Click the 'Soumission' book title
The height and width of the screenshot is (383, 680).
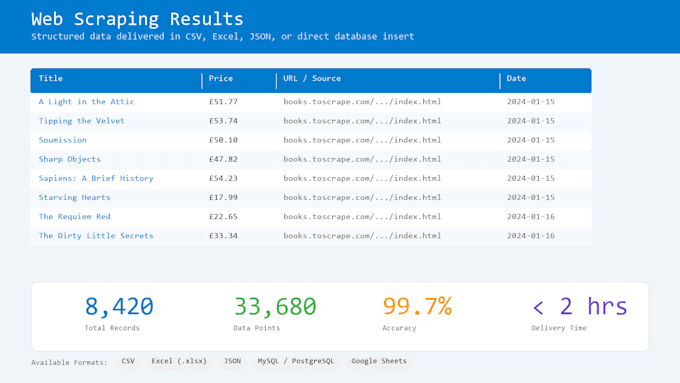[62, 140]
